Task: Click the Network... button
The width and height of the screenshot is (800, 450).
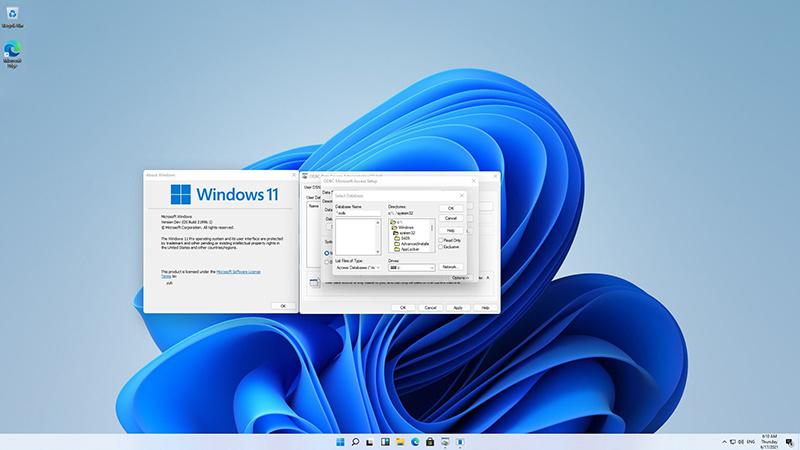Action: pos(451,267)
